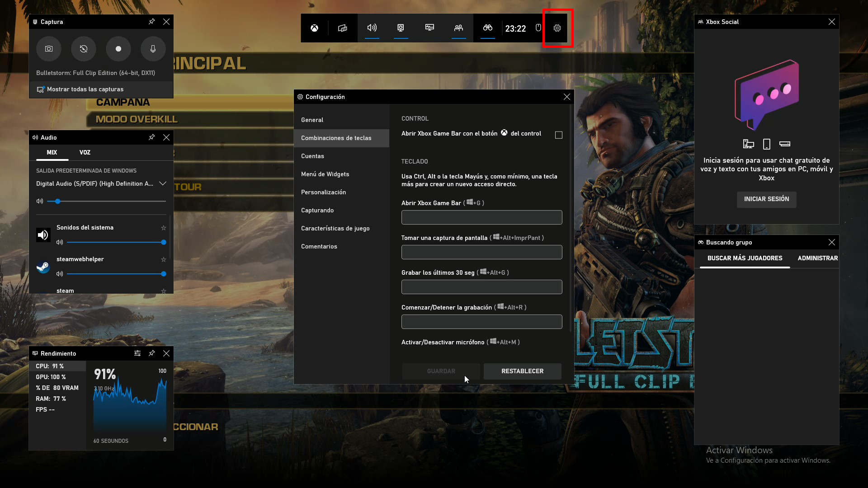Switch to the VOZ audio tab

point(85,153)
